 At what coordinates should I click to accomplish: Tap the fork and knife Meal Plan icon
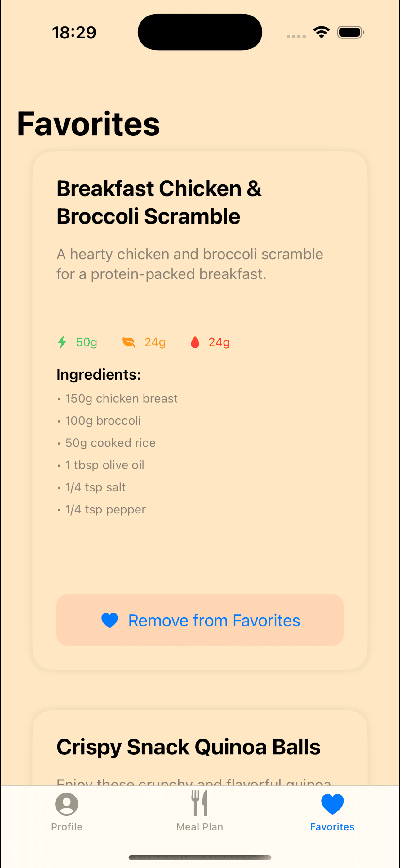(200, 803)
